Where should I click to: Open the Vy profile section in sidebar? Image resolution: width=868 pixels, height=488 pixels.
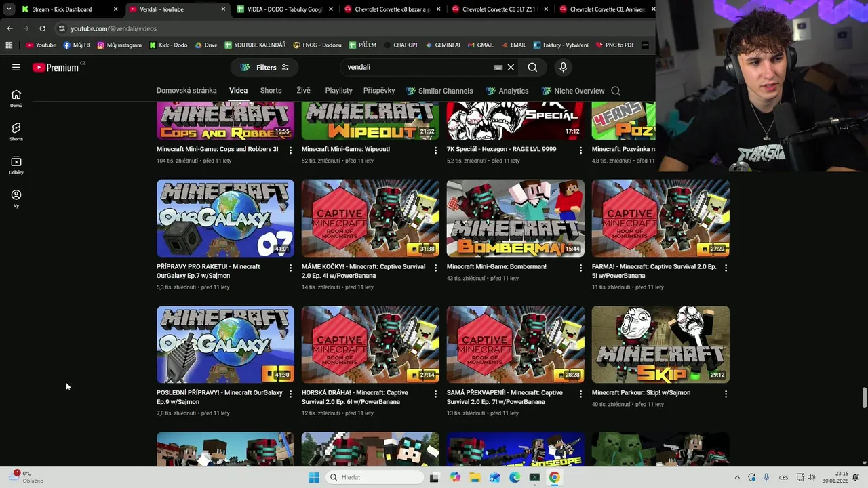click(16, 199)
